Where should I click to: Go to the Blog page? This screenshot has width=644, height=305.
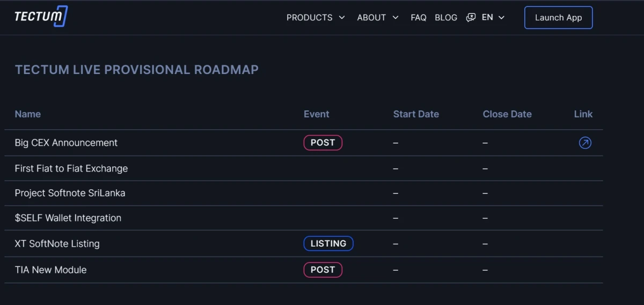(446, 18)
